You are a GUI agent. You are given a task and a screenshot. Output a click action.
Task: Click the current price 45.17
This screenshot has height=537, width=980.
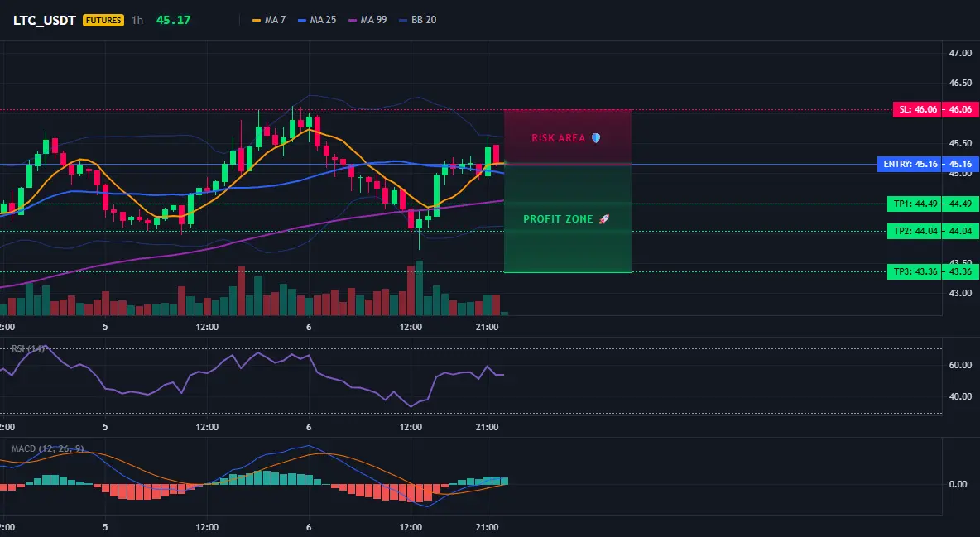173,20
